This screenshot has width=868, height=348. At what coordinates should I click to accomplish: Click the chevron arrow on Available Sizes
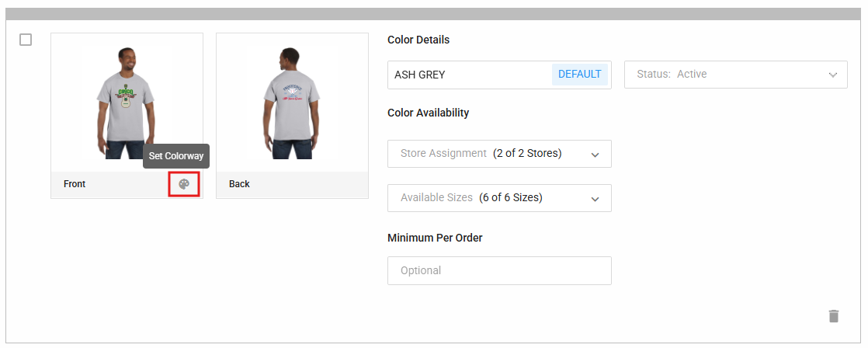(x=595, y=199)
